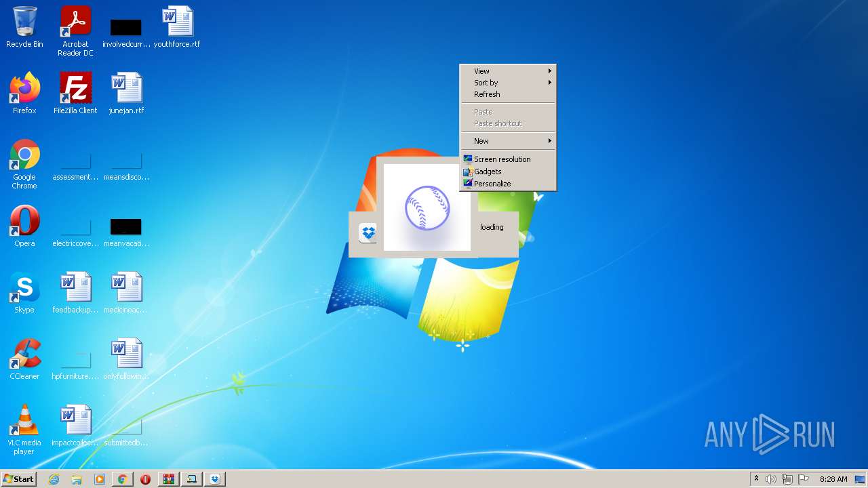Launch the CCleaner desktop shortcut
Screen dimensions: 868x488
point(24,359)
